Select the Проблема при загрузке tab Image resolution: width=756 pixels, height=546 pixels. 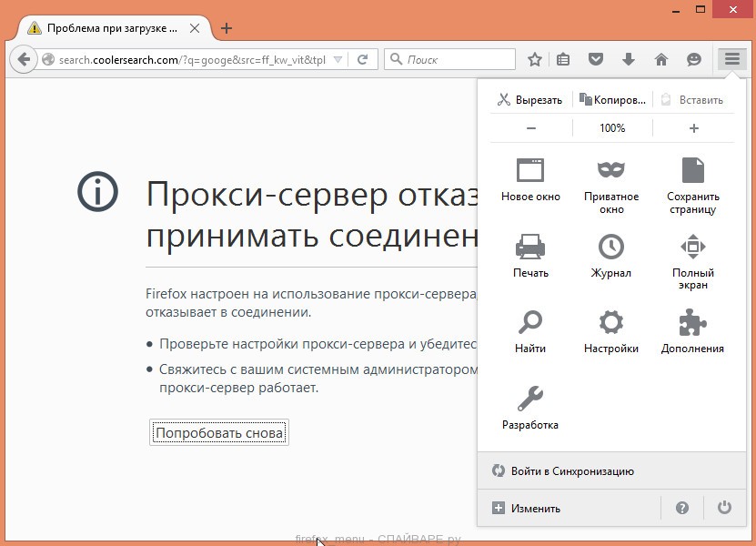pos(112,28)
